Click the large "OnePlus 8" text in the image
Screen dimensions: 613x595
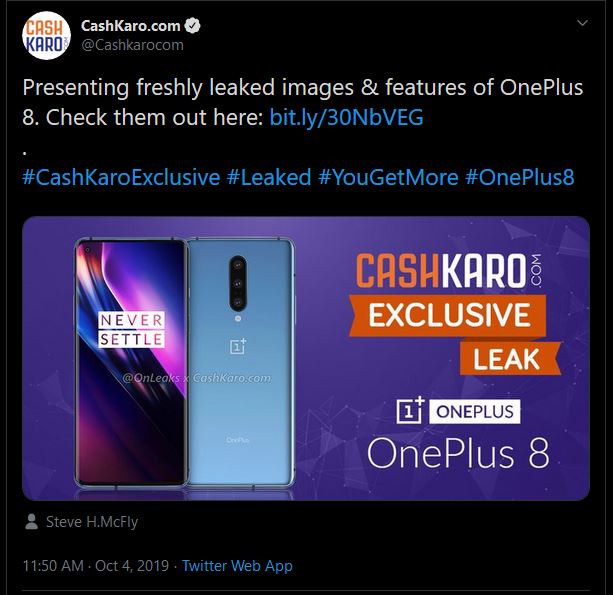(x=458, y=453)
